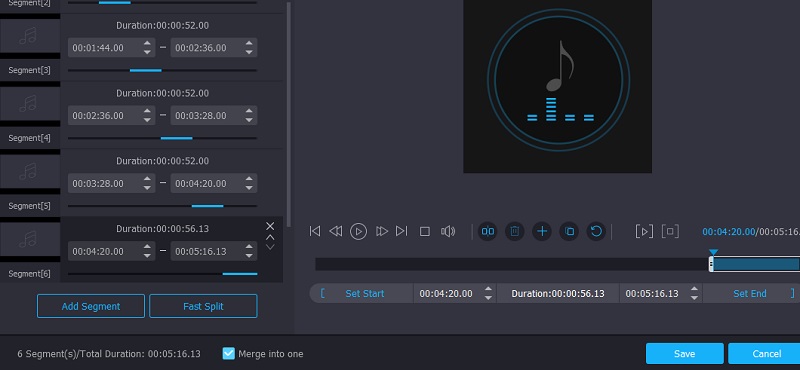Screen dimensions: 800x370
Task: Mute the volume speaker icon
Action: tap(448, 232)
